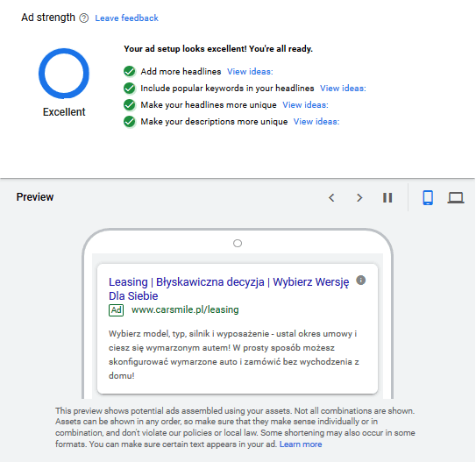View ideas for popular keywords in headlines

pyautogui.click(x=343, y=89)
